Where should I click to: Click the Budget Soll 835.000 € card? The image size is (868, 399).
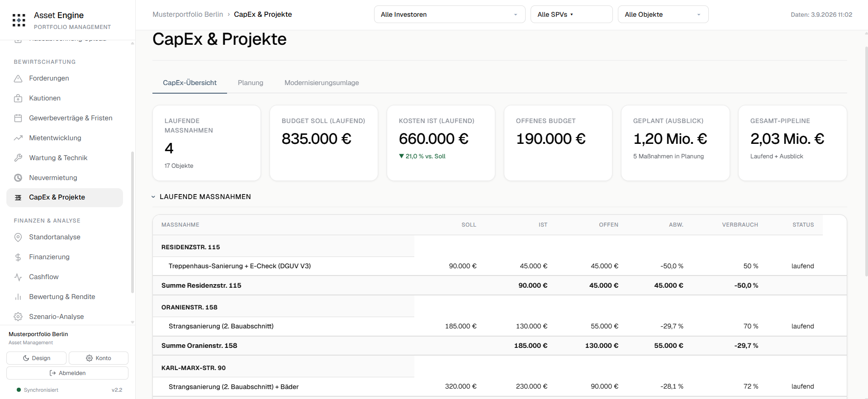324,143
